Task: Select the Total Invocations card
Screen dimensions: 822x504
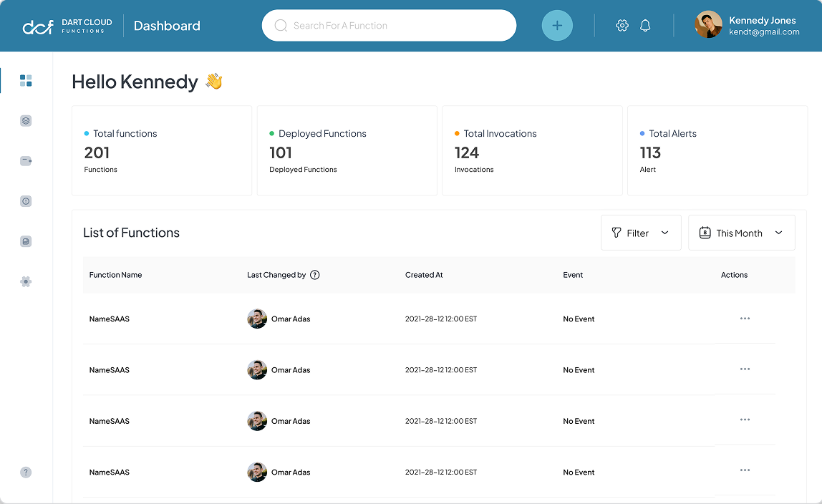Action: [532, 151]
